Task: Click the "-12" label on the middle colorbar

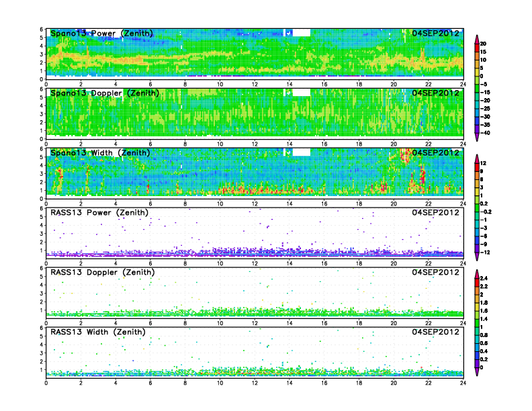Action: click(485, 253)
